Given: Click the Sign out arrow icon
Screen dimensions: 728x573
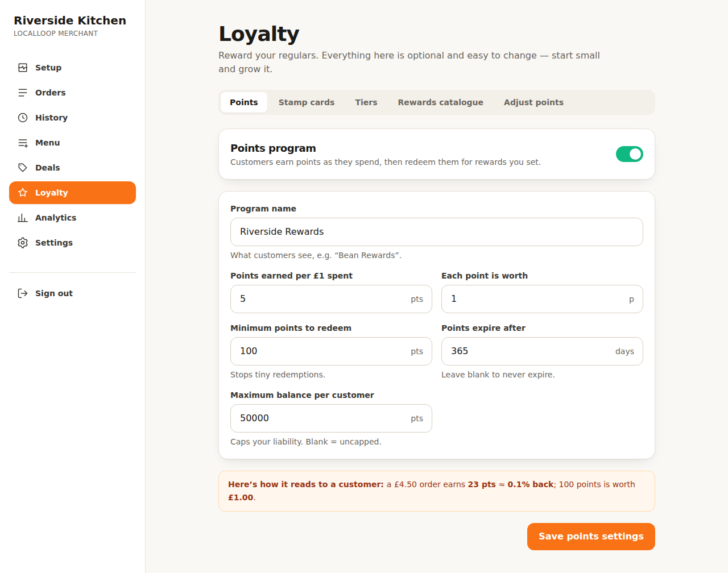Looking at the screenshot, I should (x=23, y=293).
